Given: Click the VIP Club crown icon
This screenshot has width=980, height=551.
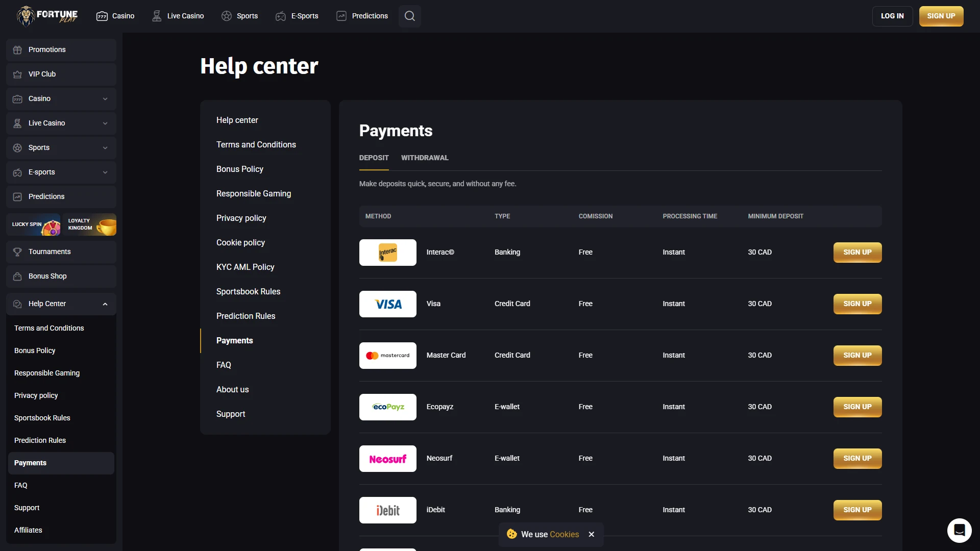Looking at the screenshot, I should (x=17, y=74).
